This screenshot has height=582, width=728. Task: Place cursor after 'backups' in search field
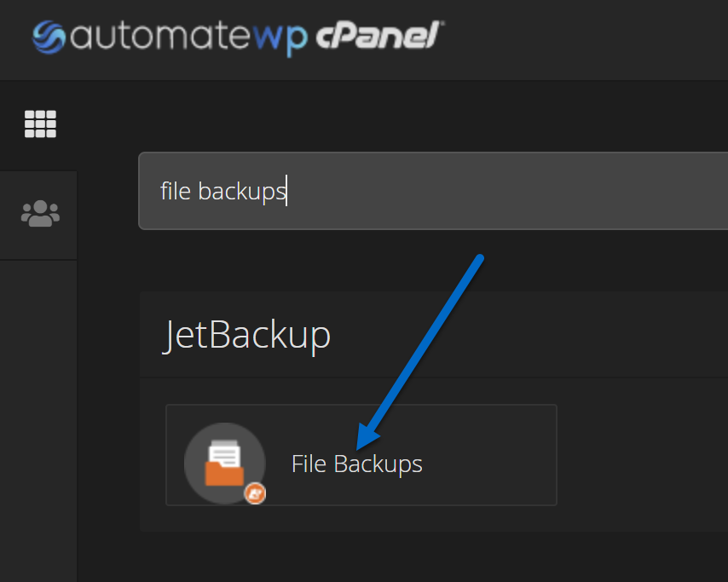[x=286, y=191]
